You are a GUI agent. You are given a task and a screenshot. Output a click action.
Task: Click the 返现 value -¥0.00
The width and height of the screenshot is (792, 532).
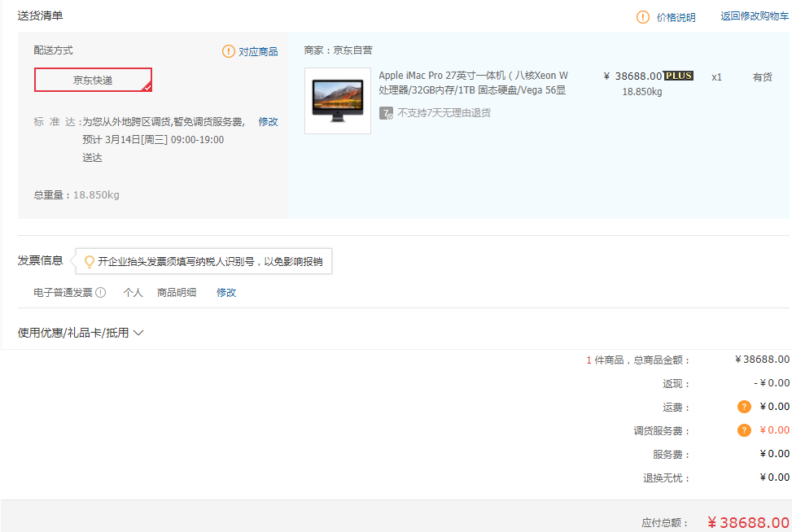point(772,383)
